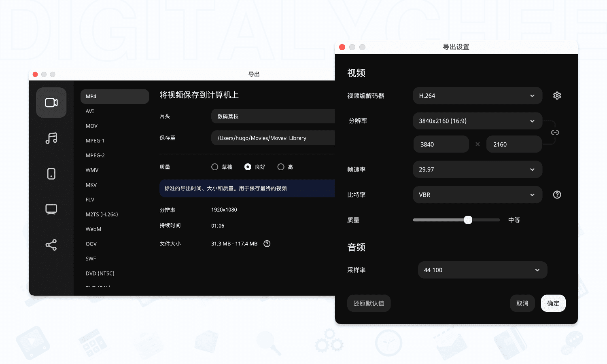Select the 草稿 quality radio button

[x=215, y=167]
